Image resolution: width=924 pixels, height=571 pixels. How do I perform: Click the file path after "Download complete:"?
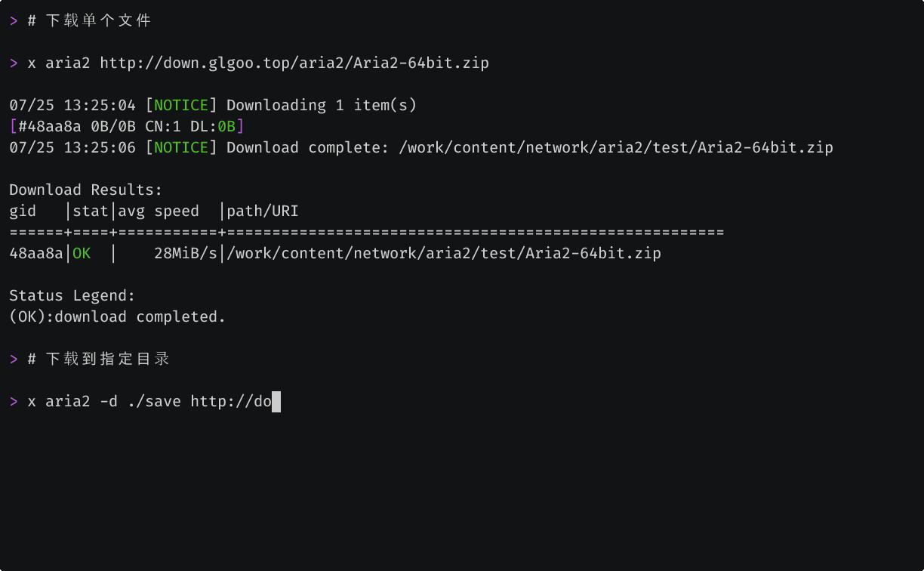616,147
